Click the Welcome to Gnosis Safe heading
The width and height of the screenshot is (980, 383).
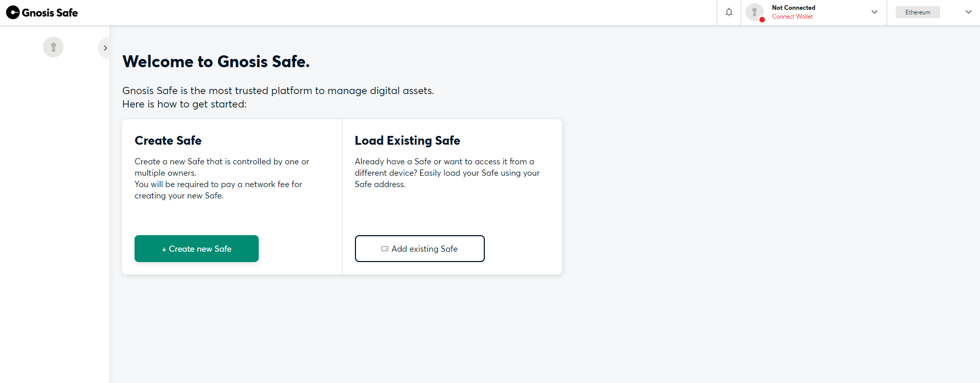[216, 62]
